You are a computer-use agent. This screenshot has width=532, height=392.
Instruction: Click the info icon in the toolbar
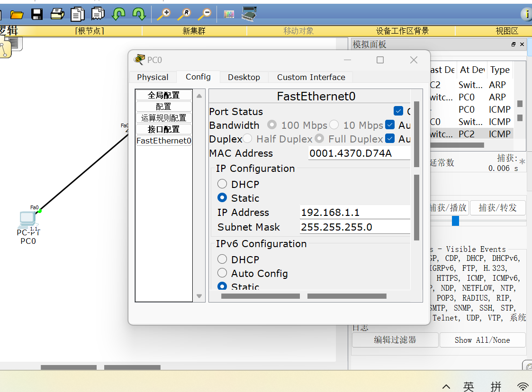click(x=527, y=14)
